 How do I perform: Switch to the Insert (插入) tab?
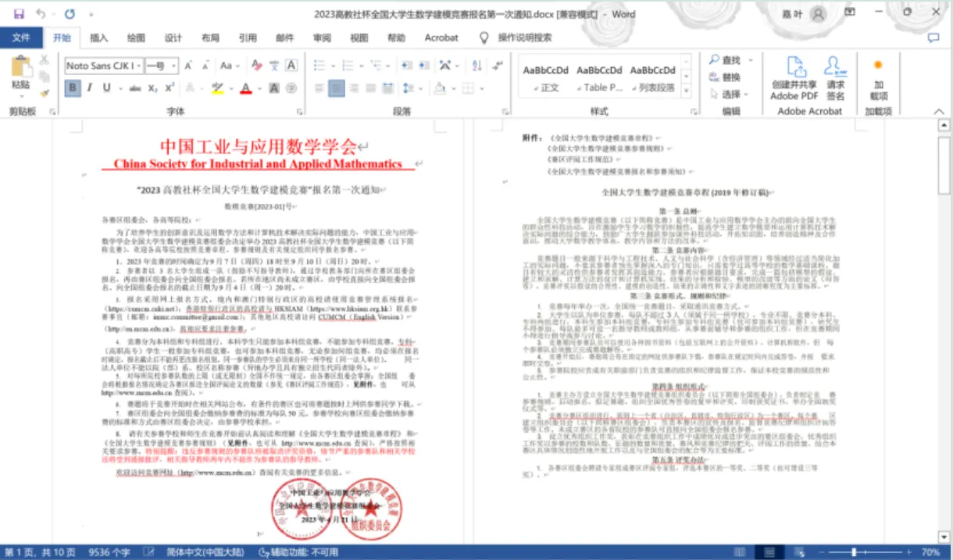coord(99,37)
